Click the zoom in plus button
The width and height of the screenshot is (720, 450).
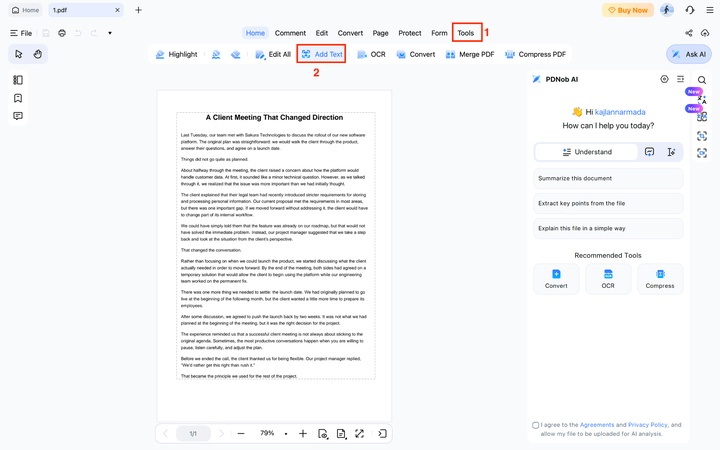coord(303,433)
